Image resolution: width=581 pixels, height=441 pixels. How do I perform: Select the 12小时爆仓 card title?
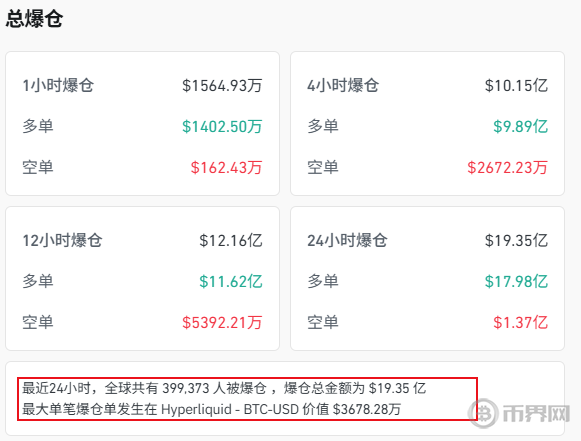pos(62,241)
